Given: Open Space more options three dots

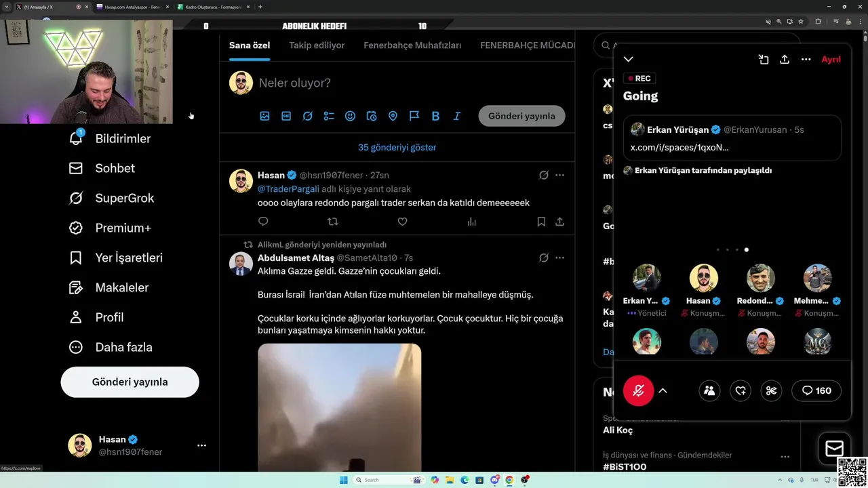Looking at the screenshot, I should pyautogui.click(x=806, y=59).
